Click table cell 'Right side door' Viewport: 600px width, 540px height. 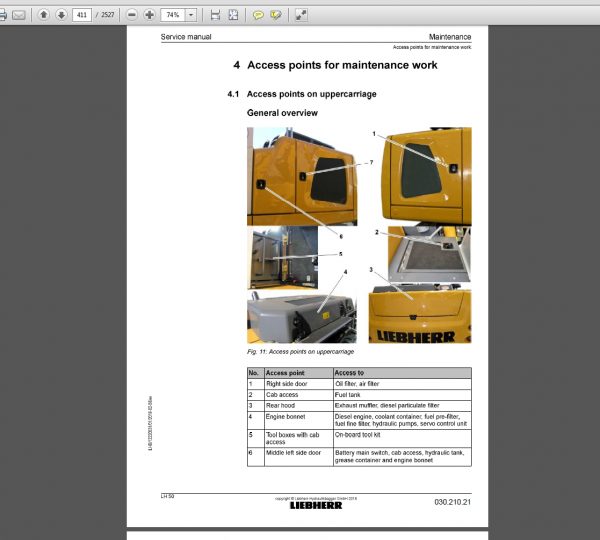[x=298, y=384]
